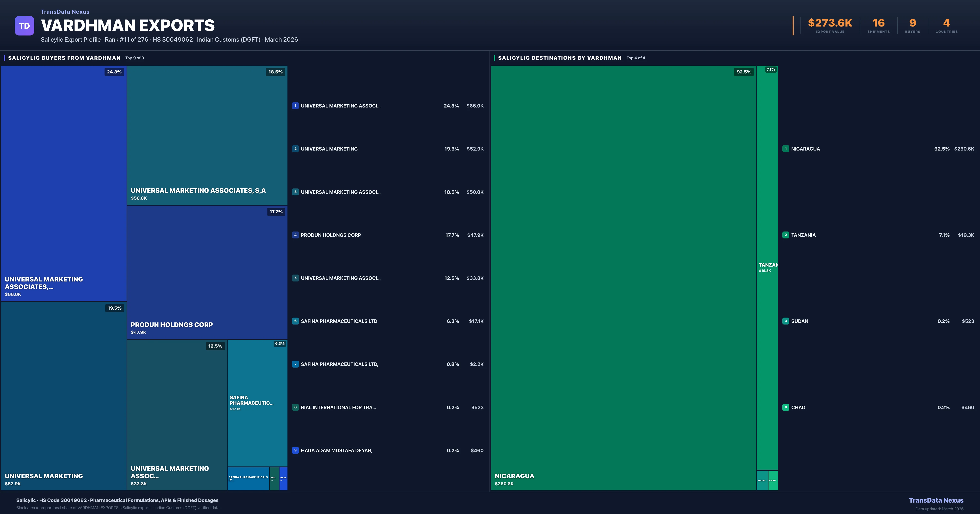Select the PRODUN HOLDNGS CORP treemap block

click(207, 272)
